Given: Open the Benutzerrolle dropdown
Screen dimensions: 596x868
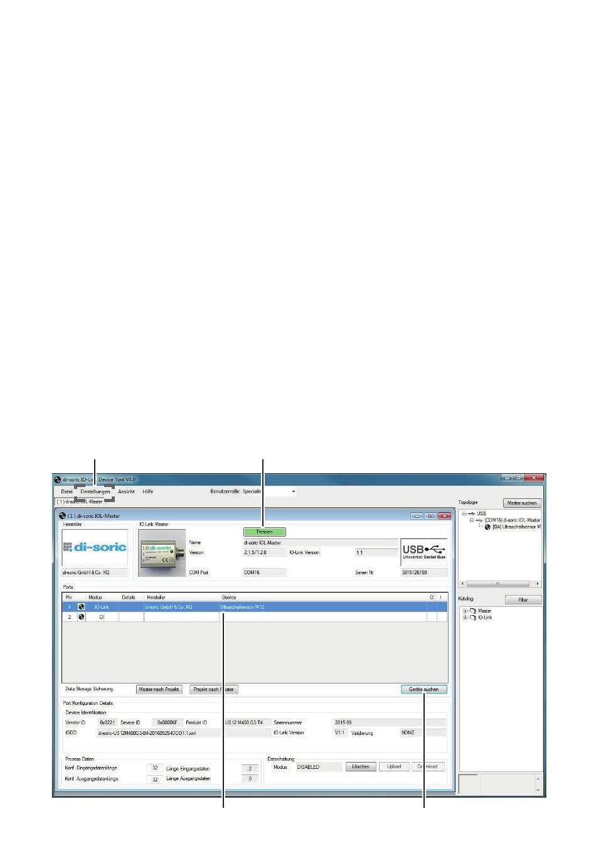Looking at the screenshot, I should point(269,491).
